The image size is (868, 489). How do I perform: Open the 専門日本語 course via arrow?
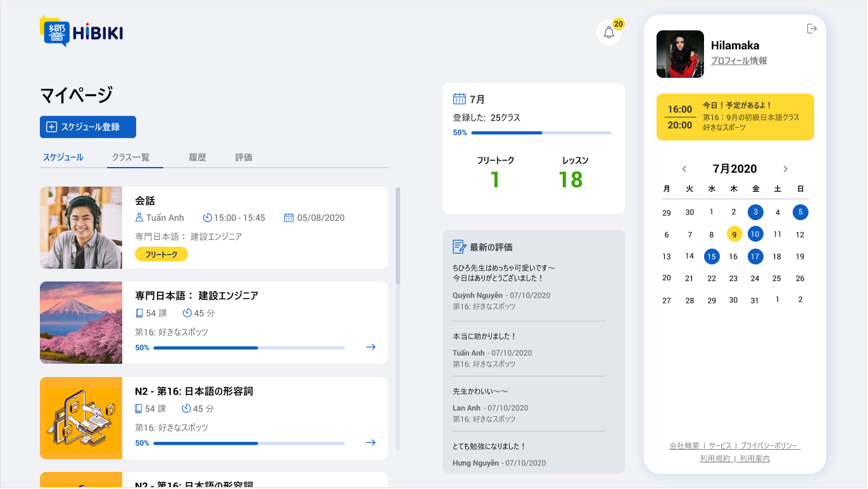tap(370, 347)
